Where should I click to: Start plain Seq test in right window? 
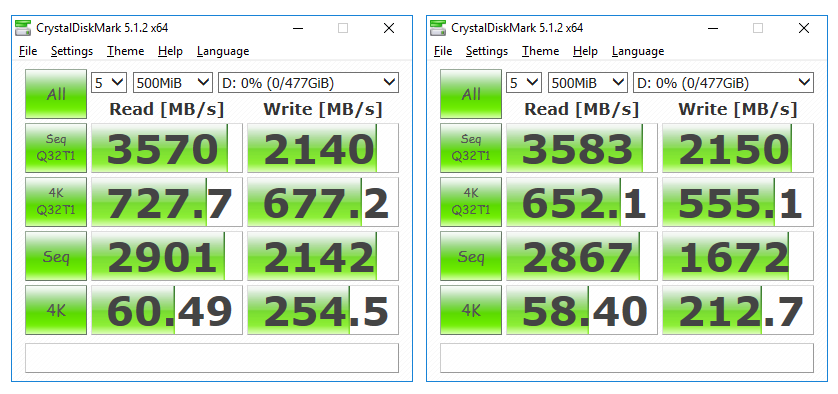pyautogui.click(x=471, y=256)
